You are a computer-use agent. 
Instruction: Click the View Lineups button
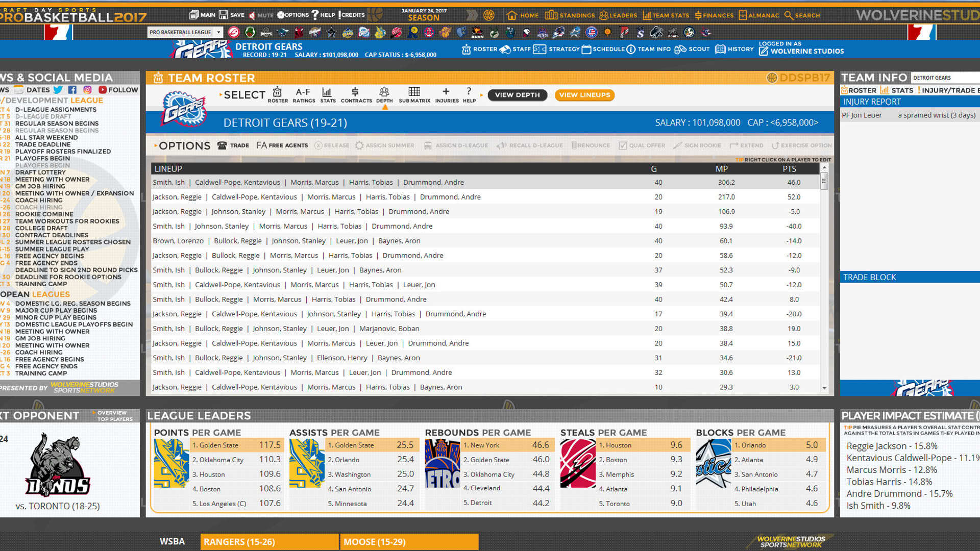584,95
